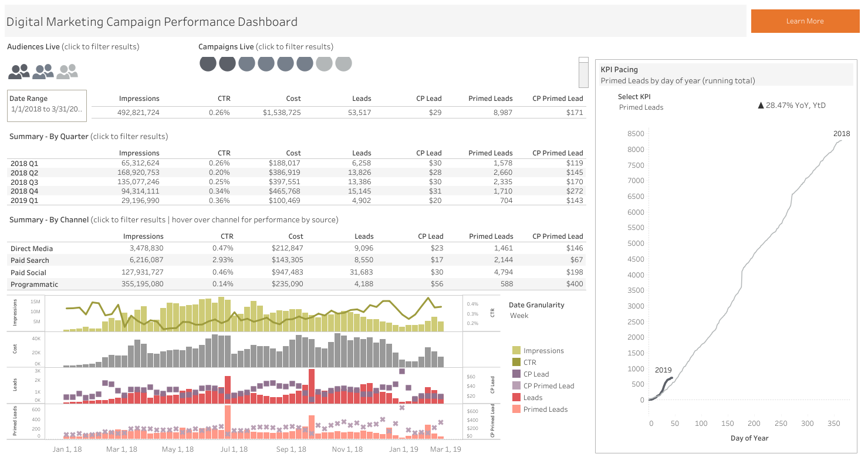Click the total Leads value 53,517

click(359, 113)
